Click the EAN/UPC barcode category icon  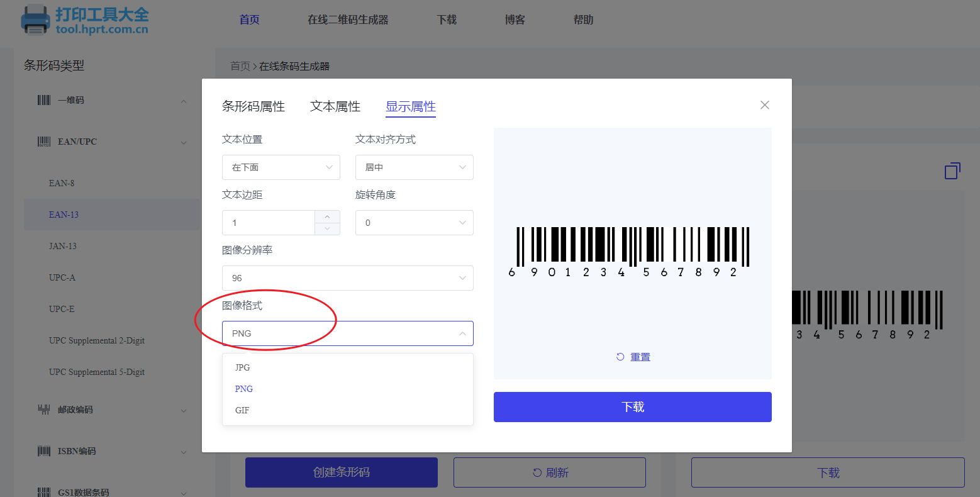point(44,142)
